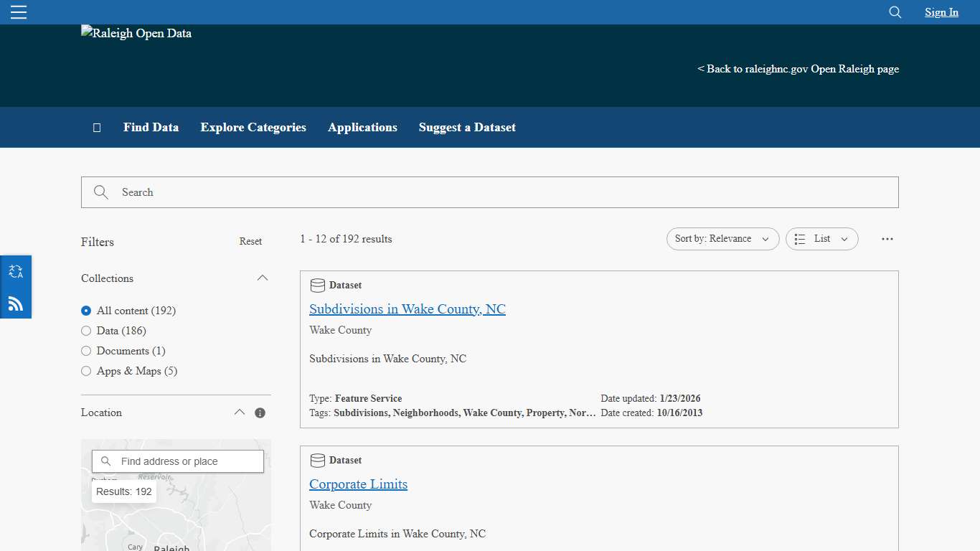Collapse the Collections filter section
This screenshot has width=980, height=551.
pyautogui.click(x=263, y=278)
